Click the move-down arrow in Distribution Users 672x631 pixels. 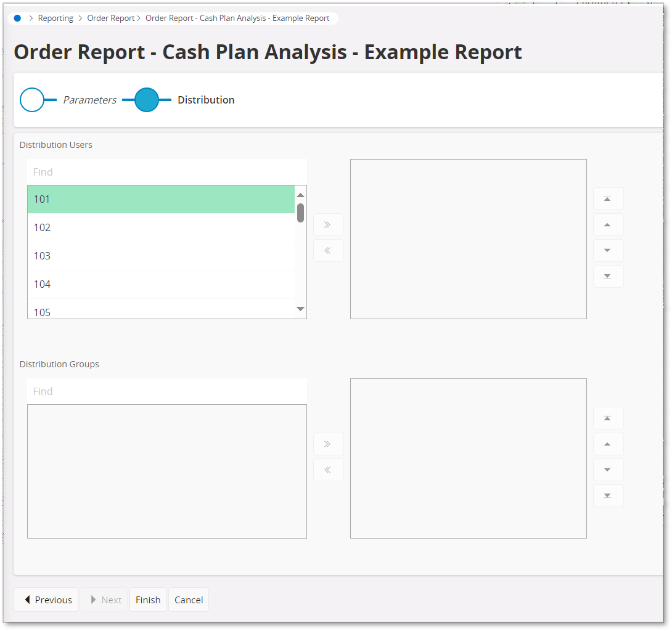tap(608, 250)
